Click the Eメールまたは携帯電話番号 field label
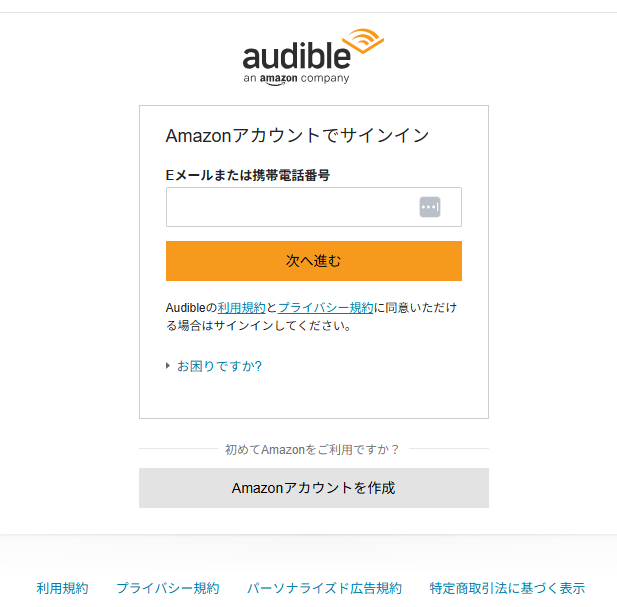 [247, 175]
